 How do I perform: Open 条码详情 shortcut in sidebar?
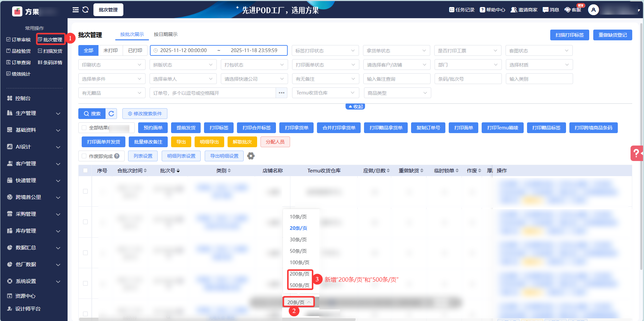tap(50, 63)
